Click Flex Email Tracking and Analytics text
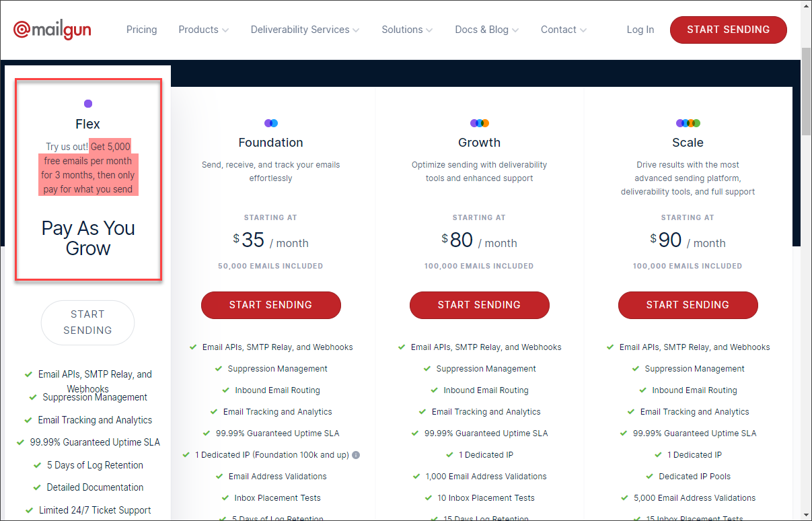This screenshot has width=812, height=521. [95, 420]
